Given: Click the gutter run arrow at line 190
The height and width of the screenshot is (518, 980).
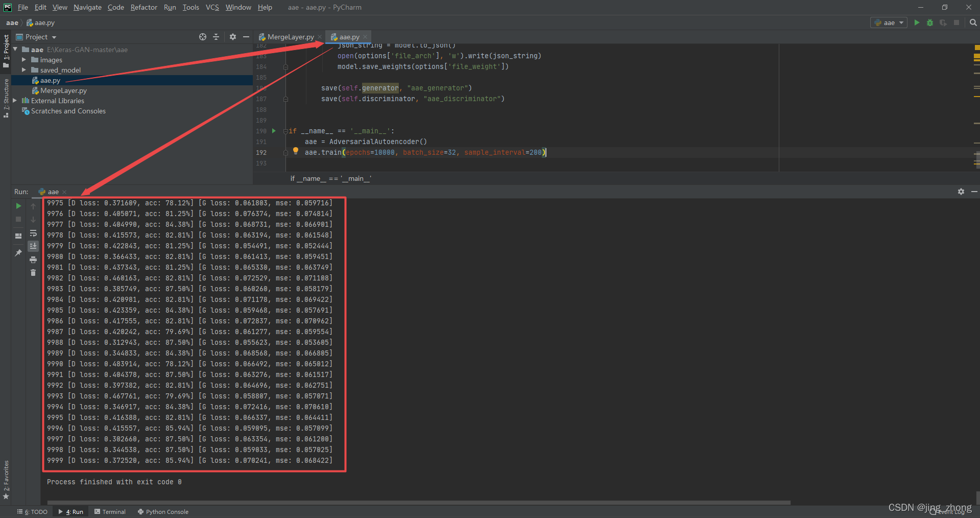Looking at the screenshot, I should click(274, 131).
